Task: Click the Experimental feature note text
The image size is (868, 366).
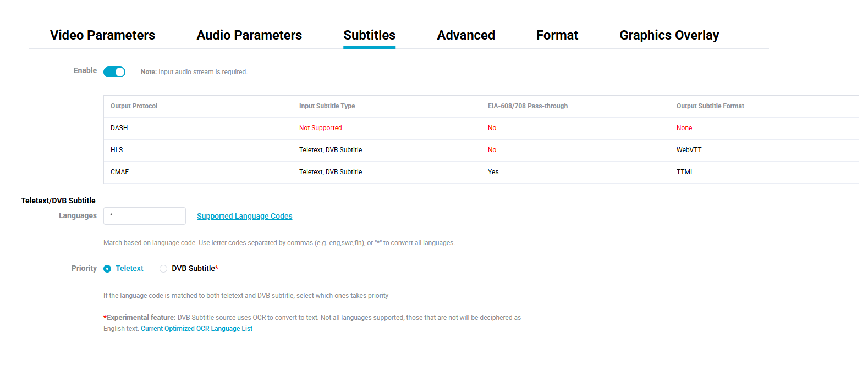Action: [x=312, y=323]
